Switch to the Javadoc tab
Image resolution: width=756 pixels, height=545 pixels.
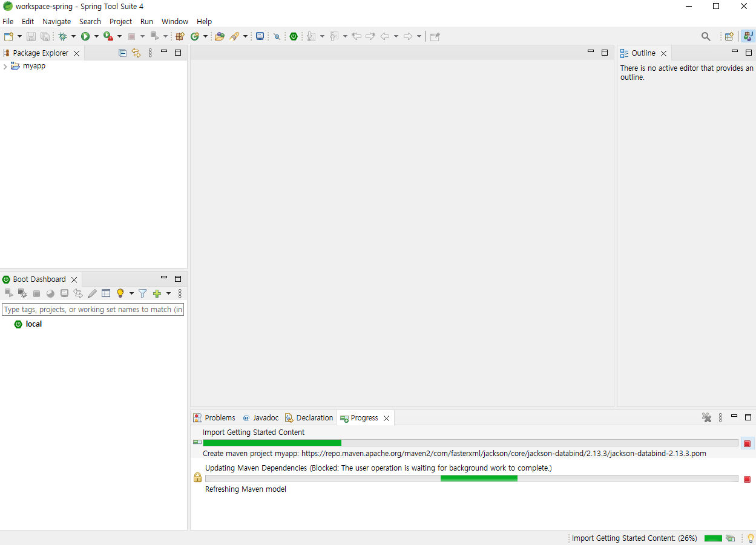[260, 418]
